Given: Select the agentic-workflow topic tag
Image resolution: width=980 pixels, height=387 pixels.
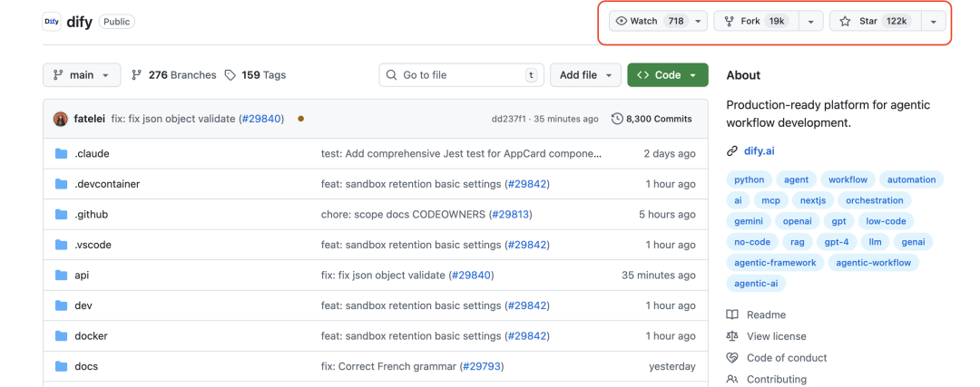Looking at the screenshot, I should 874,263.
